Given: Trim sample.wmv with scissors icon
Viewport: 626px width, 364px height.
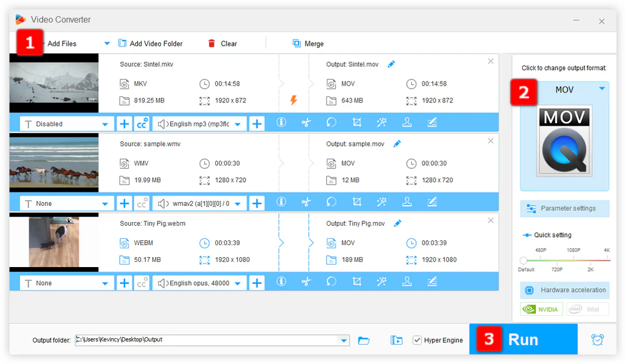Looking at the screenshot, I should point(306,202).
